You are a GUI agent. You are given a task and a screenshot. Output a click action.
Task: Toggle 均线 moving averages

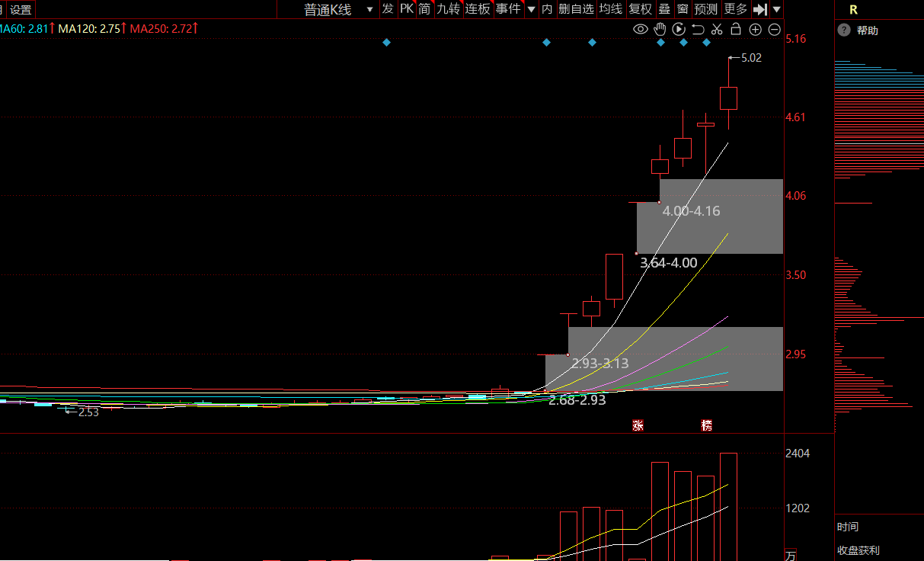pos(611,9)
